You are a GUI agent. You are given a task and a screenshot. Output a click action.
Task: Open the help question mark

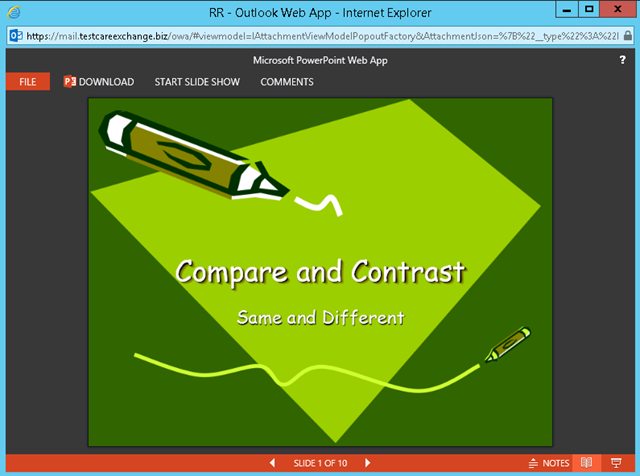(622, 60)
